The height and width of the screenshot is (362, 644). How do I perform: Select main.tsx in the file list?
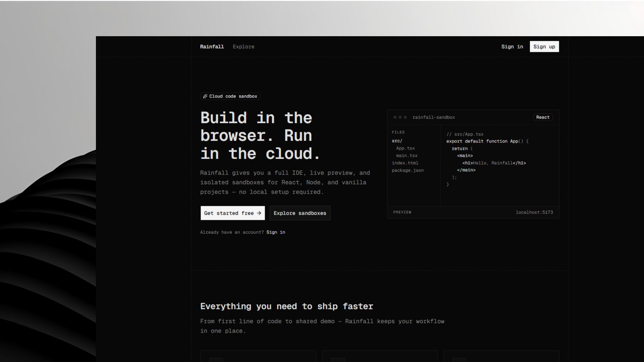tap(407, 156)
